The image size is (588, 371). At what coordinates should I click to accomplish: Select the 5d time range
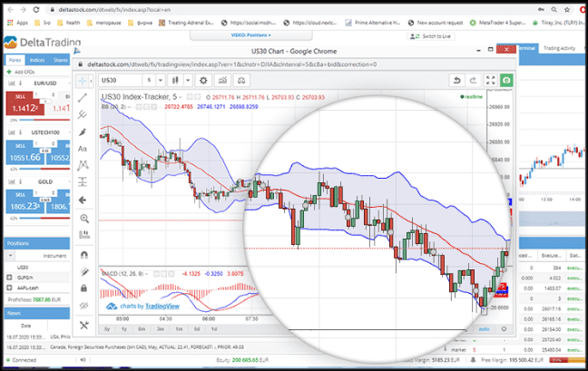[197, 329]
